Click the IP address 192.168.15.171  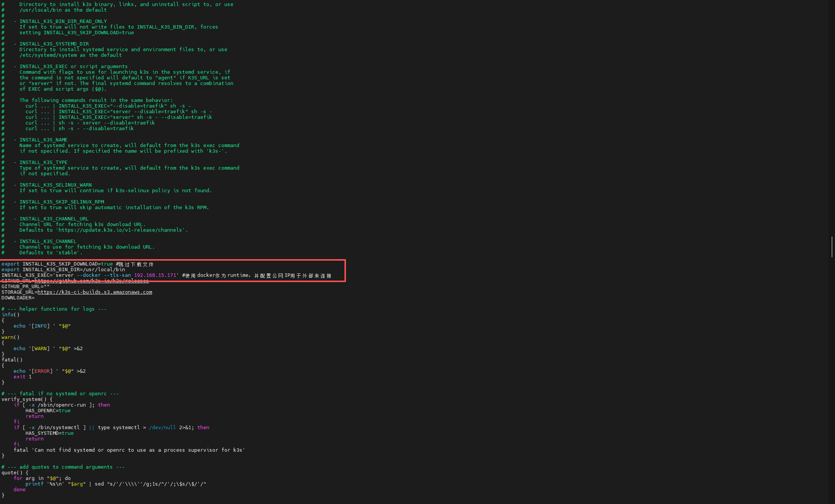(155, 275)
